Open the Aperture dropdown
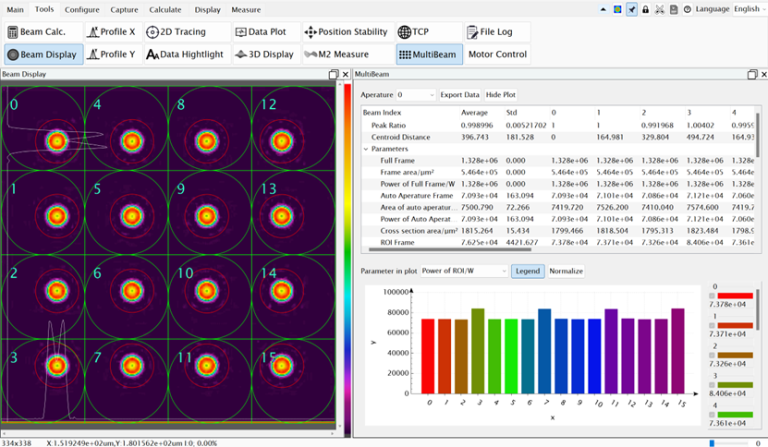768x447 pixels. point(414,94)
